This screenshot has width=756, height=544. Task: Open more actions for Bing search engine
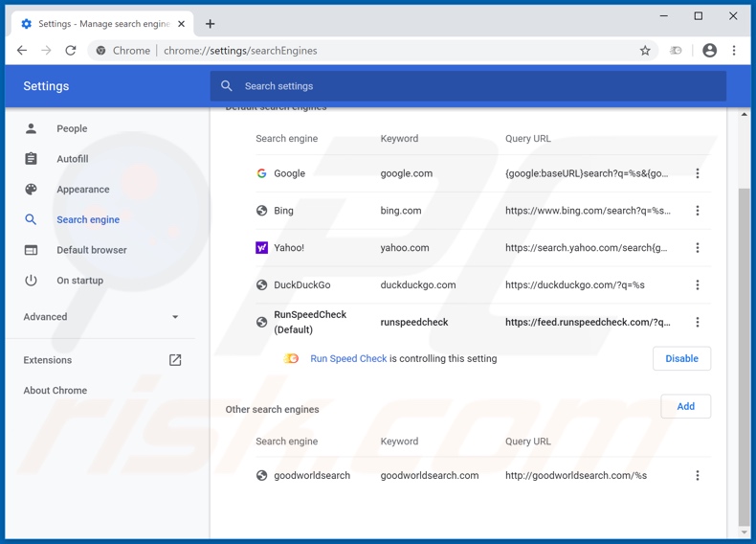pyautogui.click(x=698, y=211)
